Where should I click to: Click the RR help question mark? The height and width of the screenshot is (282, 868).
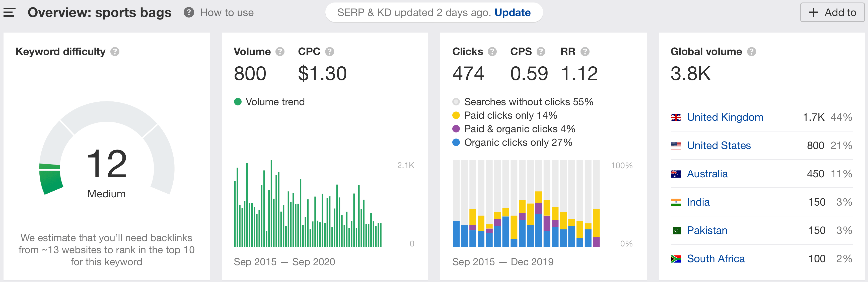coord(585,52)
